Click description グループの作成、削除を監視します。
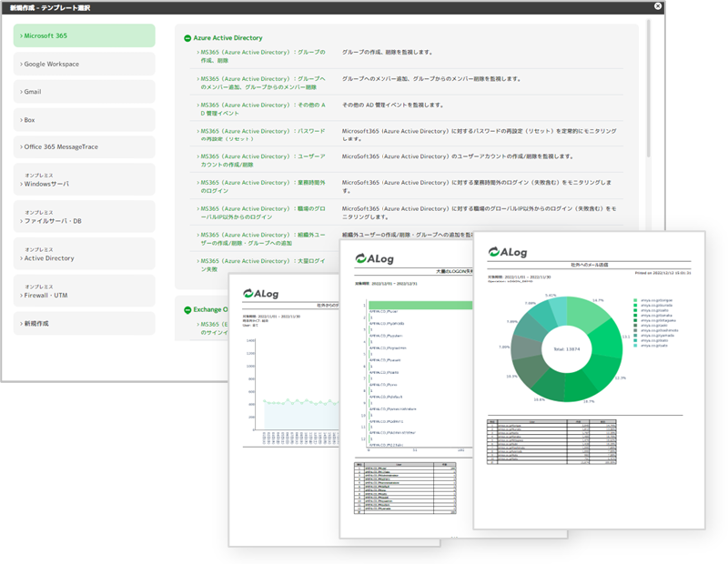728x564 pixels. coord(388,53)
